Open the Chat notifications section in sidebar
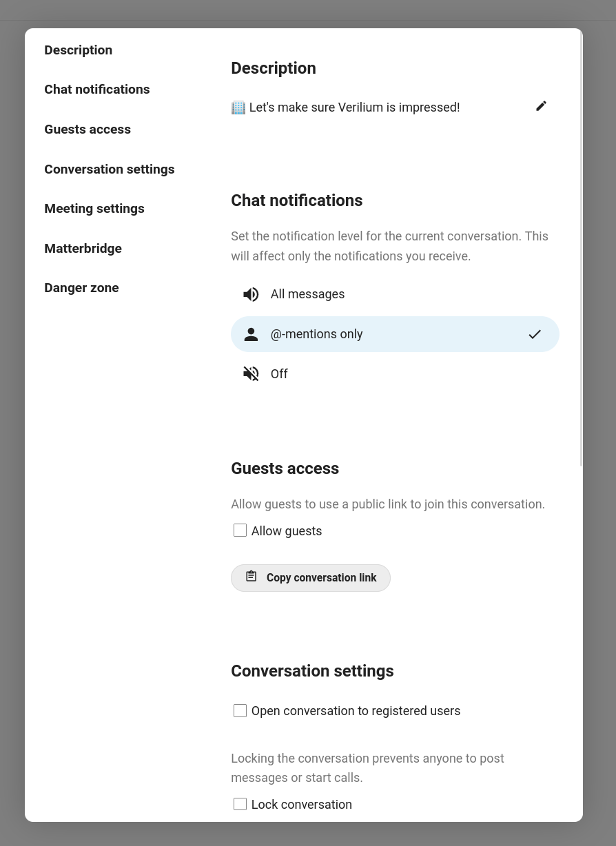616x846 pixels. click(x=96, y=90)
